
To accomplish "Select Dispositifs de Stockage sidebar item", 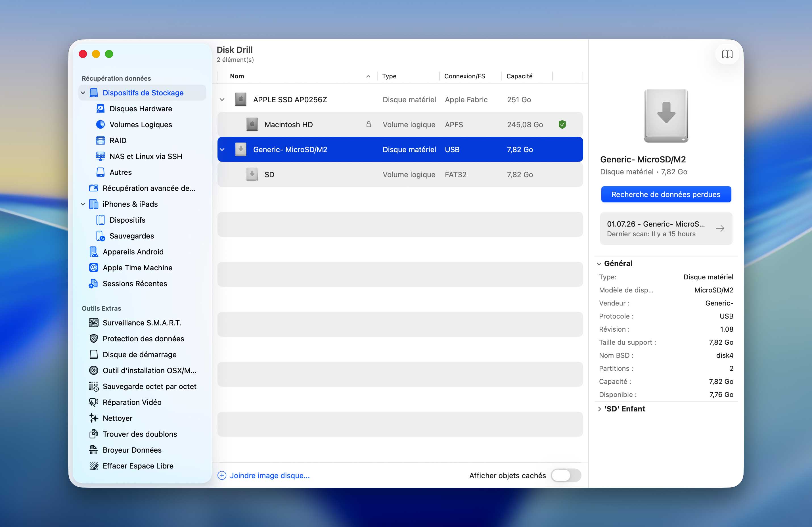I will tap(143, 93).
